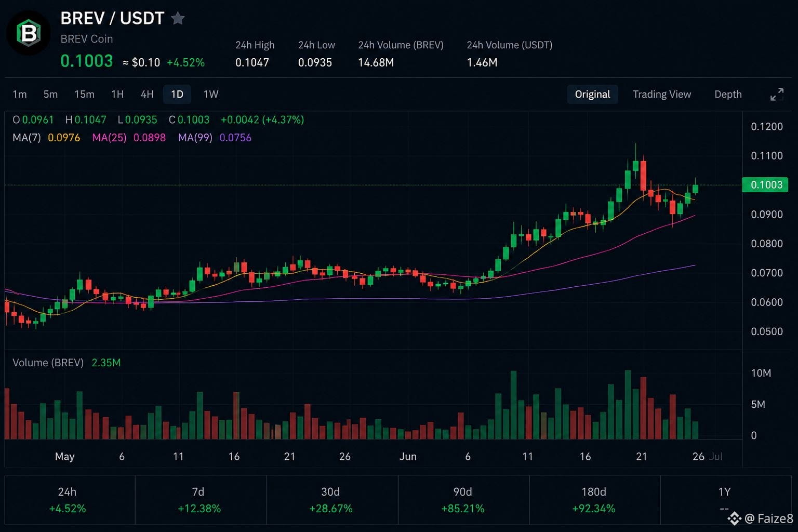Screen dimensions: 798x532
Task: Select the 15m timeframe
Action: (84, 94)
